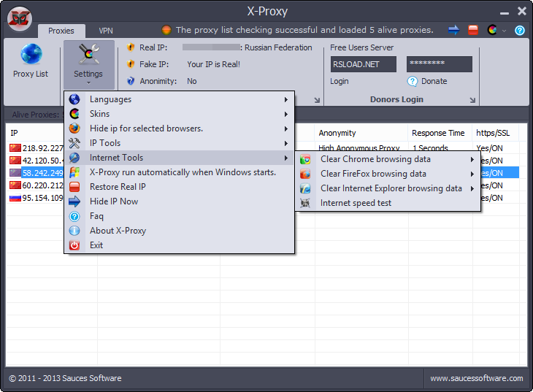Click the FireFox icon in submenu

tap(305, 174)
